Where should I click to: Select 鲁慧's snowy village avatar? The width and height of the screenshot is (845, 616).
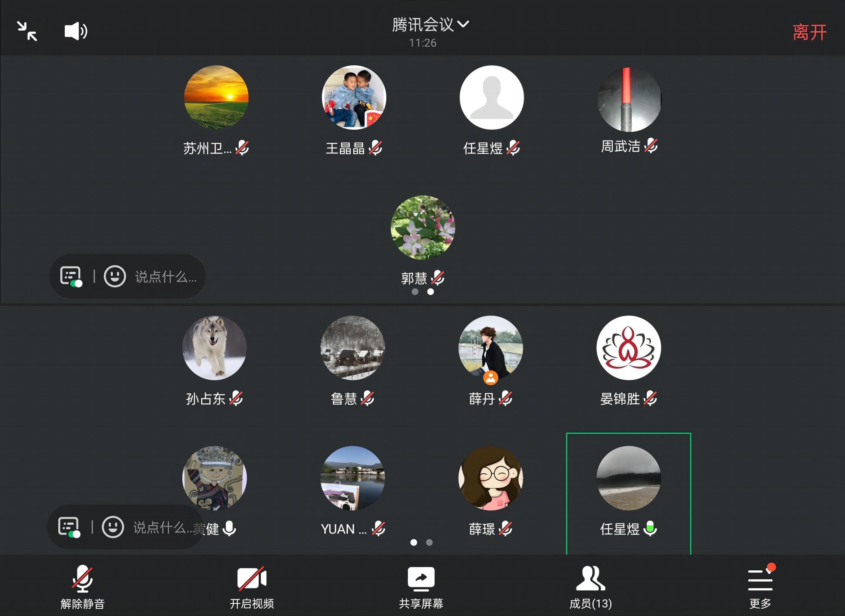[353, 348]
